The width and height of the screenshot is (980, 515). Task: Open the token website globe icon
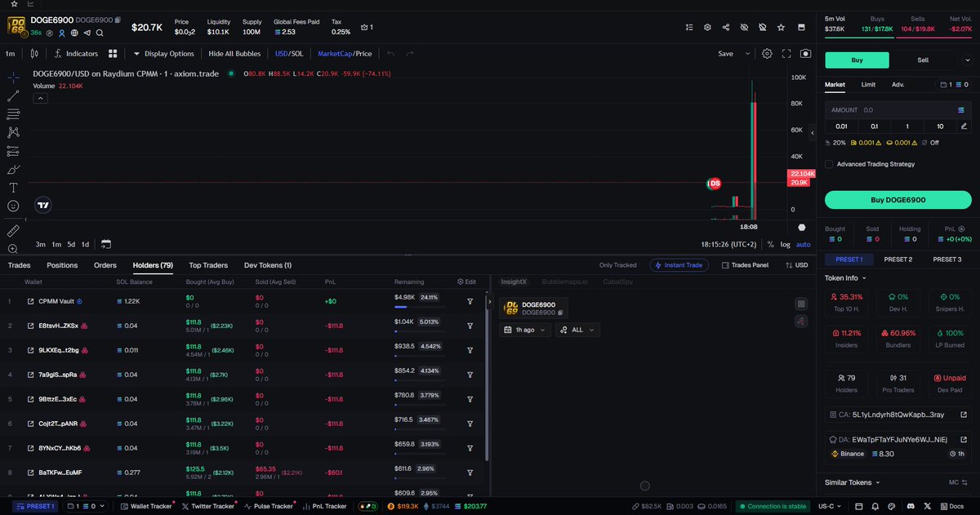73,33
